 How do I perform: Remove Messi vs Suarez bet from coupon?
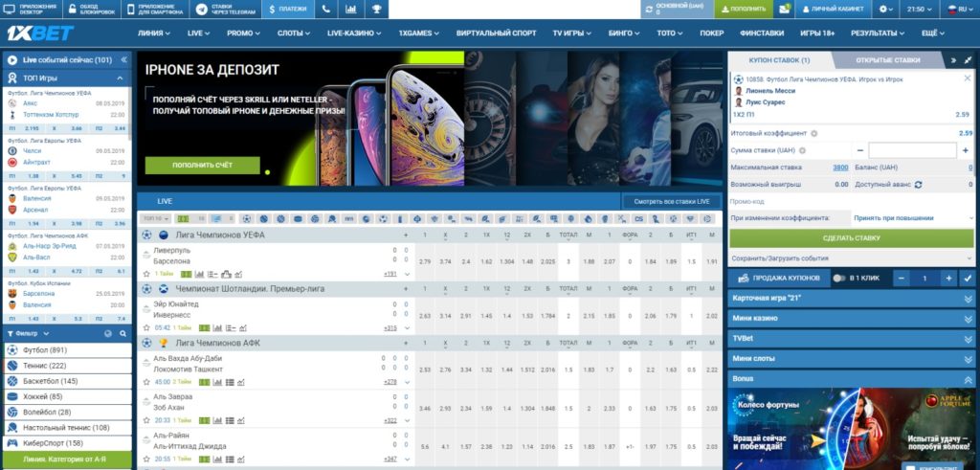(968, 78)
